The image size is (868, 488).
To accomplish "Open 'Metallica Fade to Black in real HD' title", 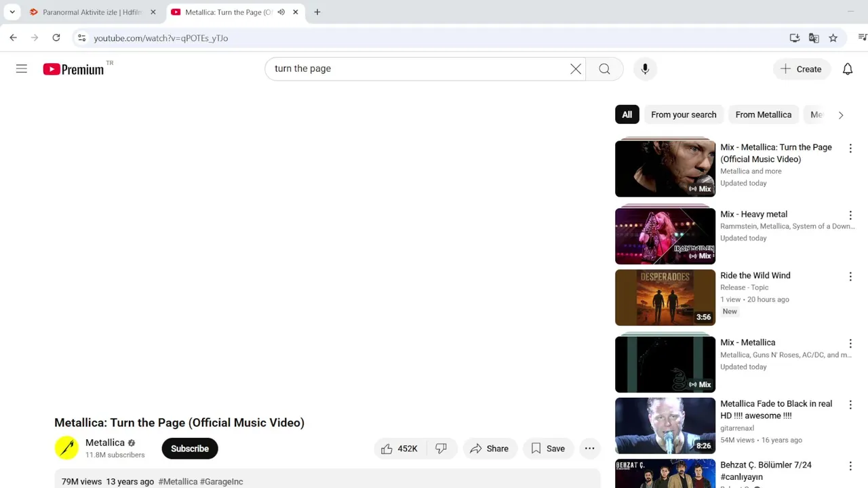I will (776, 409).
